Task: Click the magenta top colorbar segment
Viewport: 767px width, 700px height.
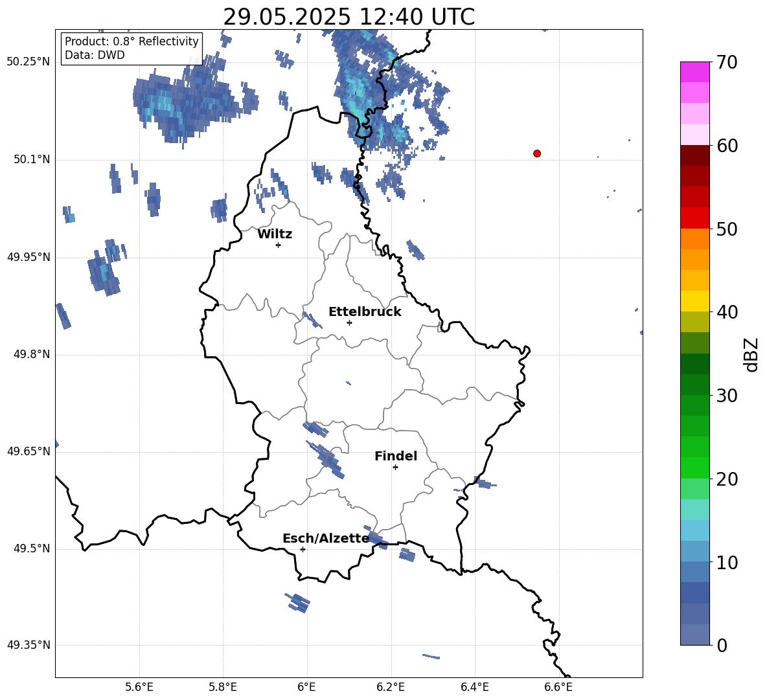Action: [x=695, y=73]
